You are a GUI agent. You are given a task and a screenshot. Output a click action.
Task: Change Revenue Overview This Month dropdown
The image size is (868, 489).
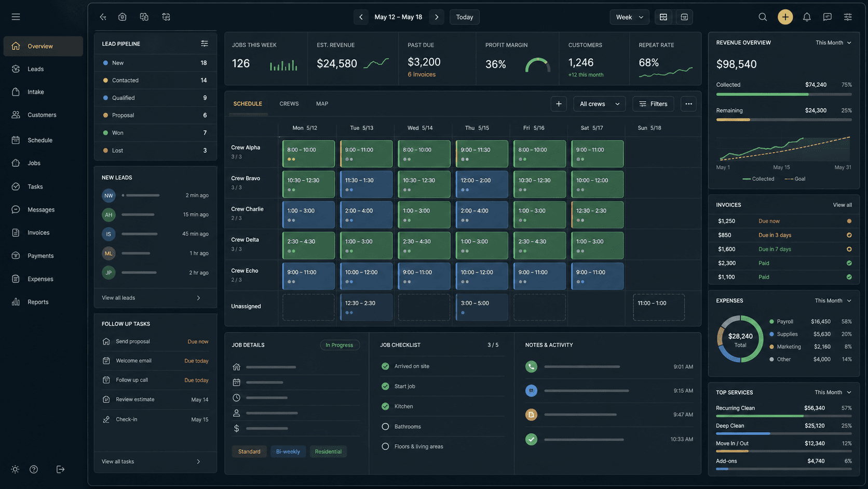(x=833, y=43)
